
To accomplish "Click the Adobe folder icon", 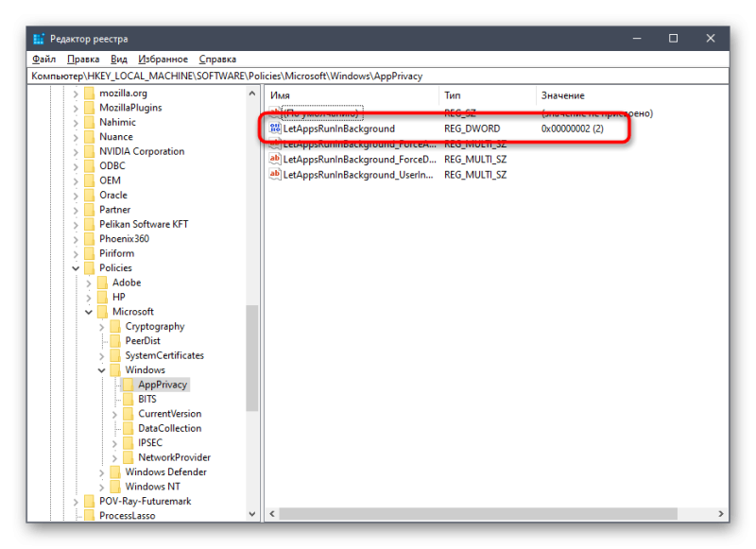I will click(102, 283).
